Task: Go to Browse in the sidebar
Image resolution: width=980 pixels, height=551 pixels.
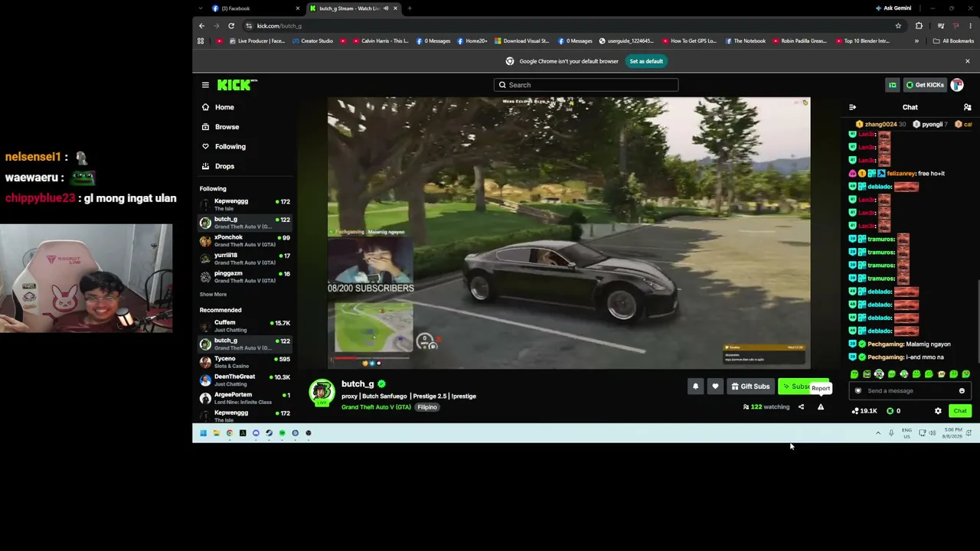Action: (x=243, y=127)
